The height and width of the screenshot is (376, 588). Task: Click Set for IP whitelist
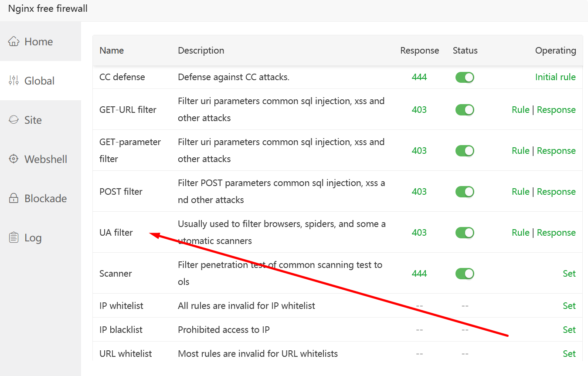pyautogui.click(x=569, y=306)
